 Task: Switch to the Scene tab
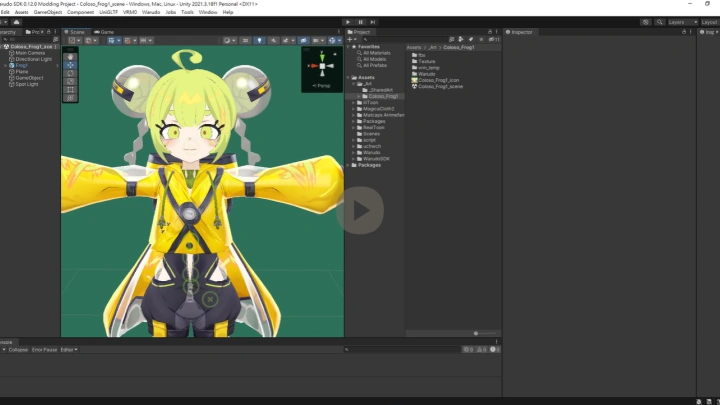click(x=75, y=32)
